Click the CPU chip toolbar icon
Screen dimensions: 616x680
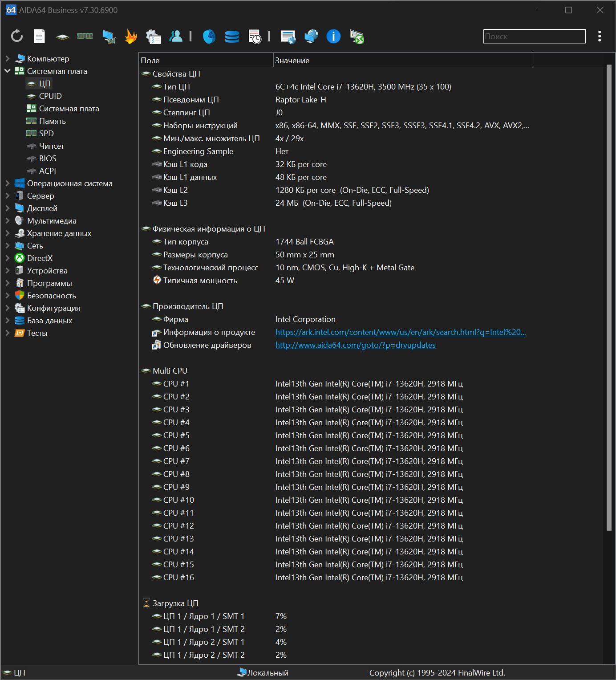coord(62,37)
